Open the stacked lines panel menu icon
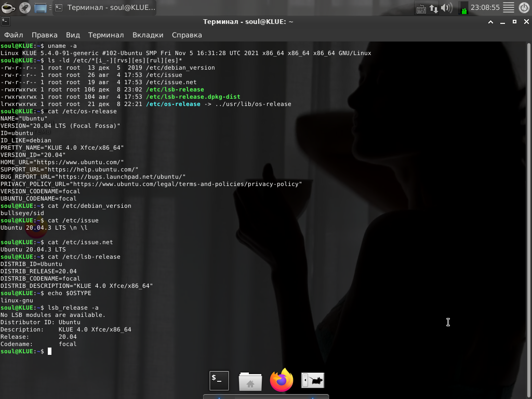This screenshot has width=532, height=399. [508, 7]
